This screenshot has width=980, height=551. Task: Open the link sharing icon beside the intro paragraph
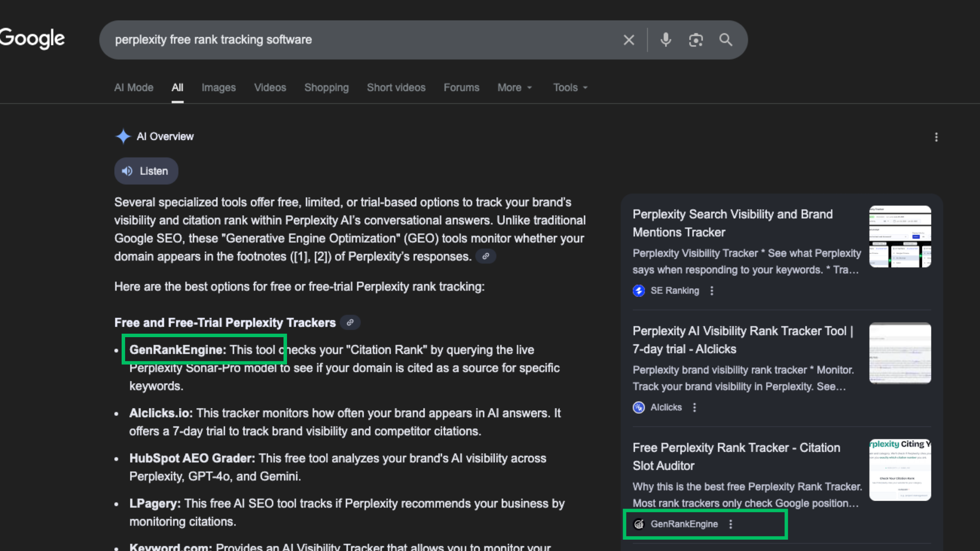tap(485, 256)
